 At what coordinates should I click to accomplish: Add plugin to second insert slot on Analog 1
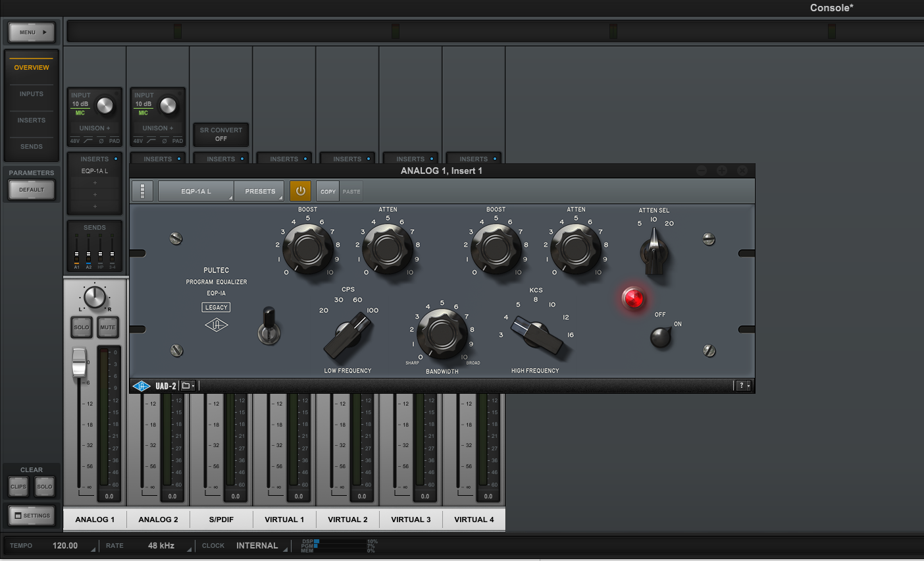pos(95,183)
